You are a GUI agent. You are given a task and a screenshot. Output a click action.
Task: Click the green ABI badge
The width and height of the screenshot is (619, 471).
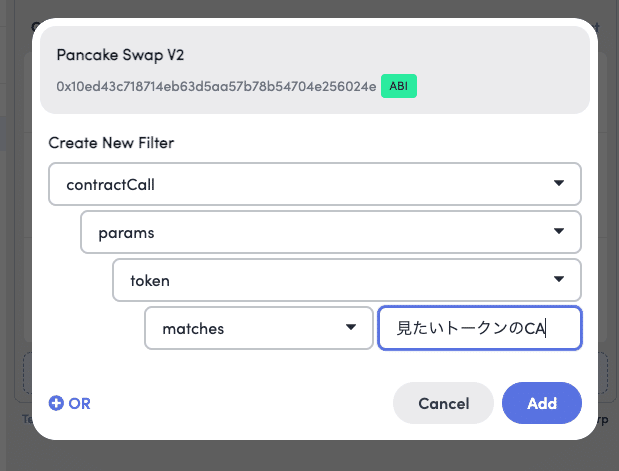[x=399, y=86]
